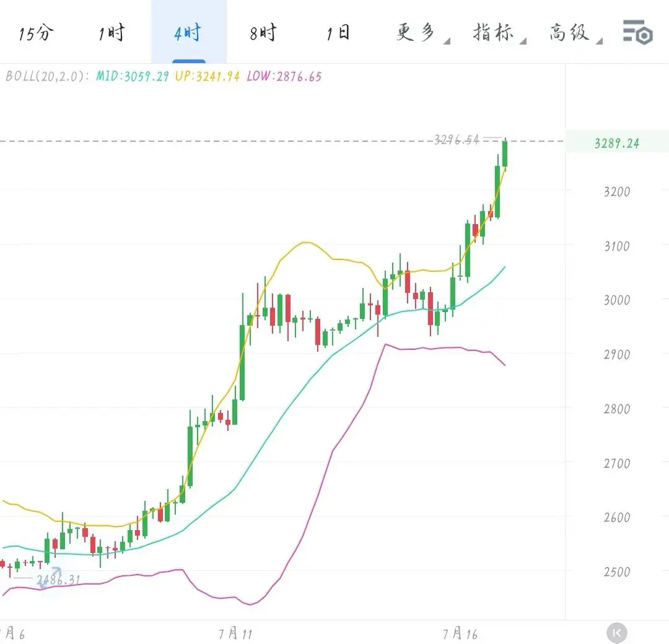The image size is (669, 644).
Task: Click the 2600 price axis label
Action: 617,517
